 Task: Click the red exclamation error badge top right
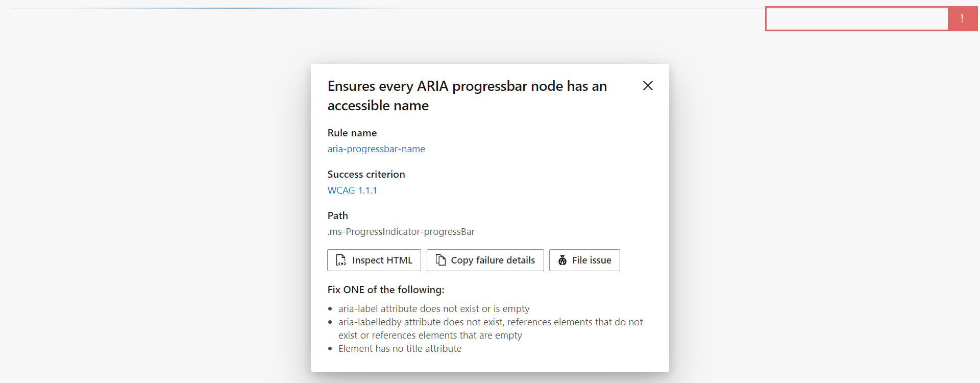click(x=963, y=18)
